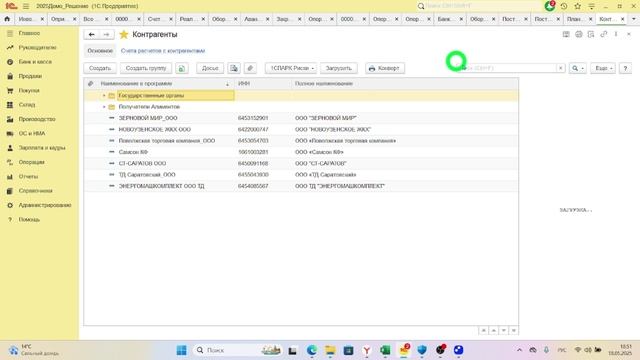Image resolution: width=640 pixels, height=360 pixels.
Task: Open Справочники section in sidebar
Action: click(36, 191)
